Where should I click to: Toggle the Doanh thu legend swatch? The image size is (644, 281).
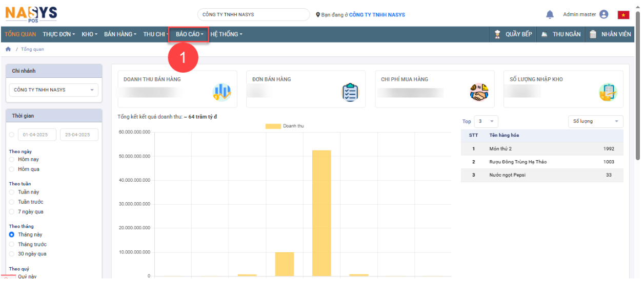point(273,126)
